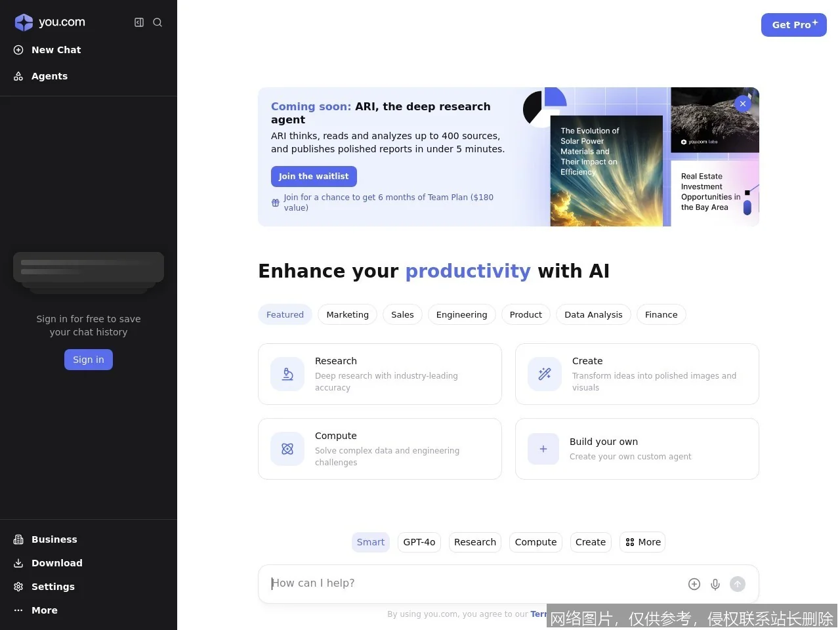Click the you.com wordmark text

(x=62, y=22)
